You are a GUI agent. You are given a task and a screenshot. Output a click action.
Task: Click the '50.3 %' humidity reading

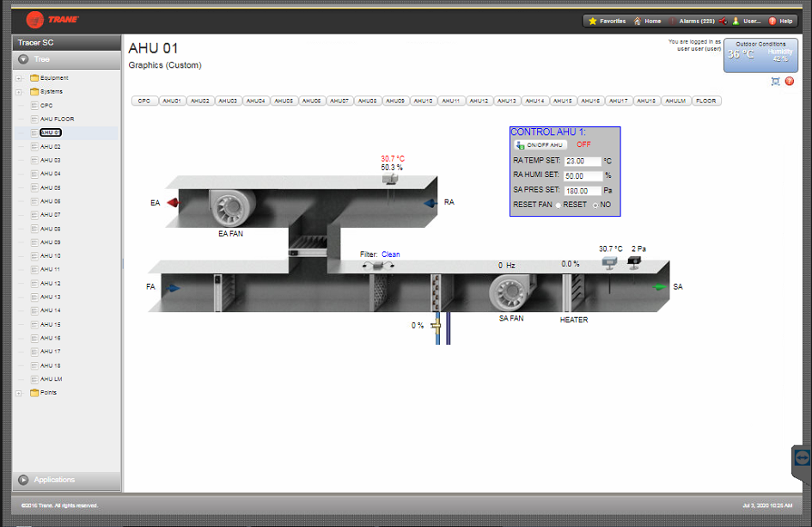click(392, 168)
